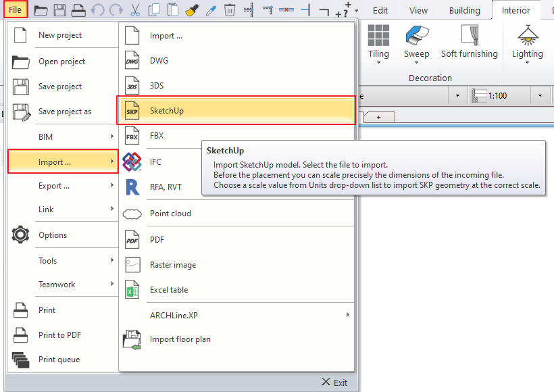The width and height of the screenshot is (554, 392).
Task: Open the 1:100 scale dropdown
Action: click(540, 96)
